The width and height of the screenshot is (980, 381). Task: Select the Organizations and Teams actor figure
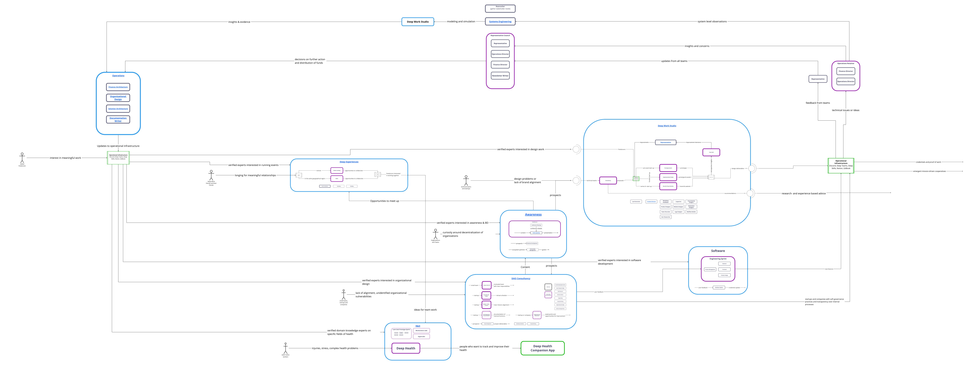(x=436, y=234)
